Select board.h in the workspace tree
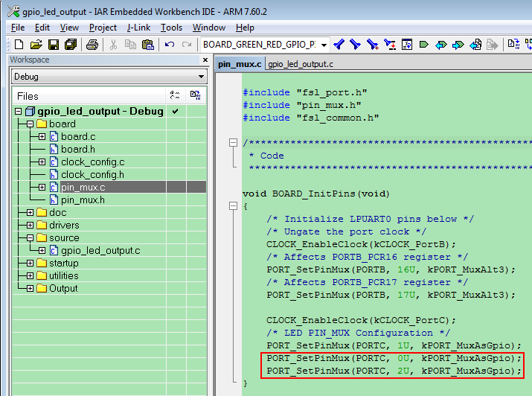Screen dimensions: 532x396 pos(78,150)
